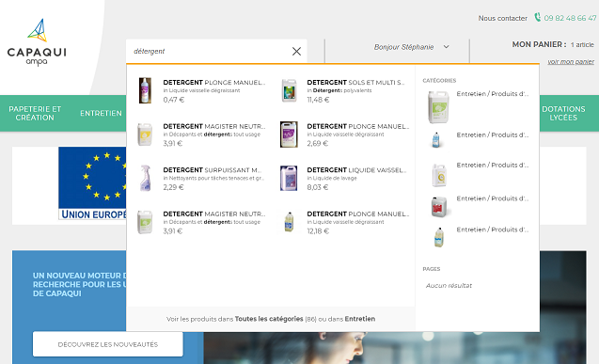This screenshot has width=599, height=364.
Task: Select the Detergent Sols et Multi S. thumbnail
Action: [x=289, y=90]
